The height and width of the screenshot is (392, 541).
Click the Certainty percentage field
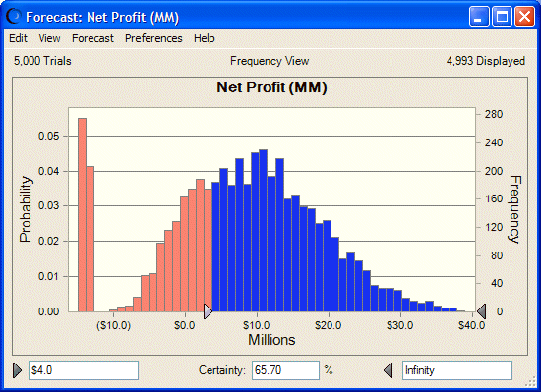coord(285,370)
